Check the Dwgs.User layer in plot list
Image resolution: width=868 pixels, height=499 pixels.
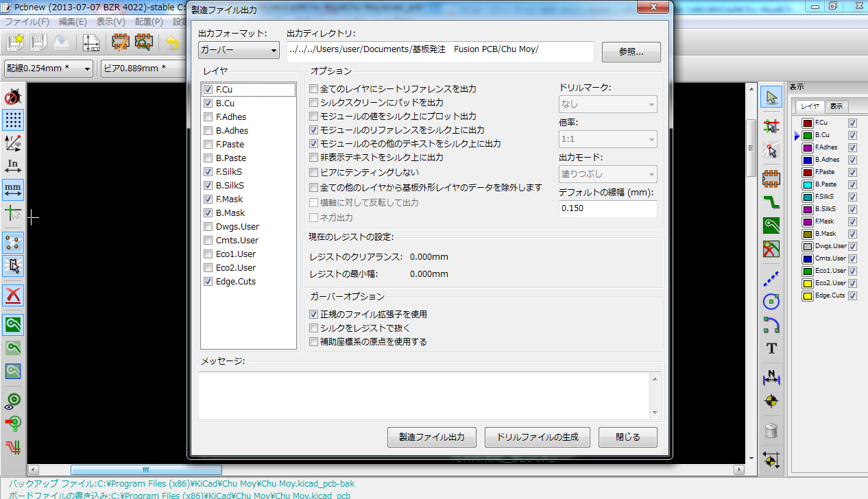coord(208,227)
